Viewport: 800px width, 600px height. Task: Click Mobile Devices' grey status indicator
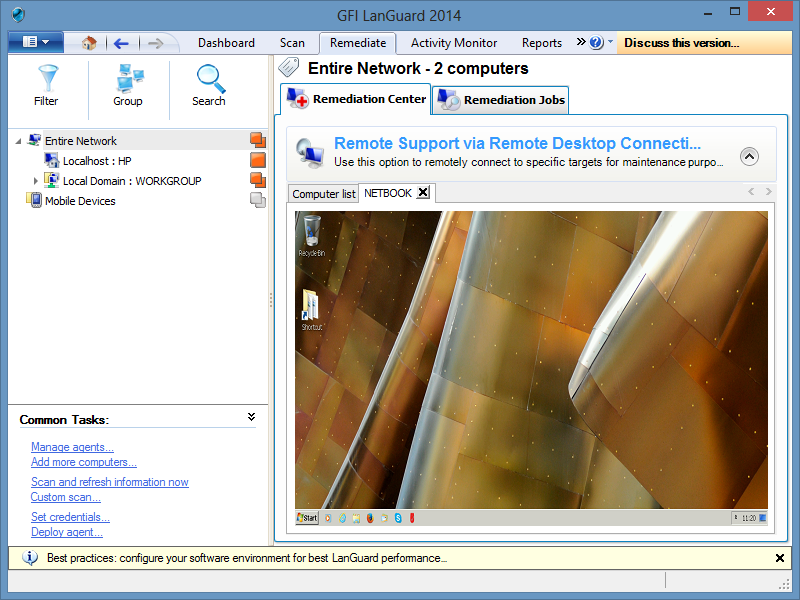point(258,200)
